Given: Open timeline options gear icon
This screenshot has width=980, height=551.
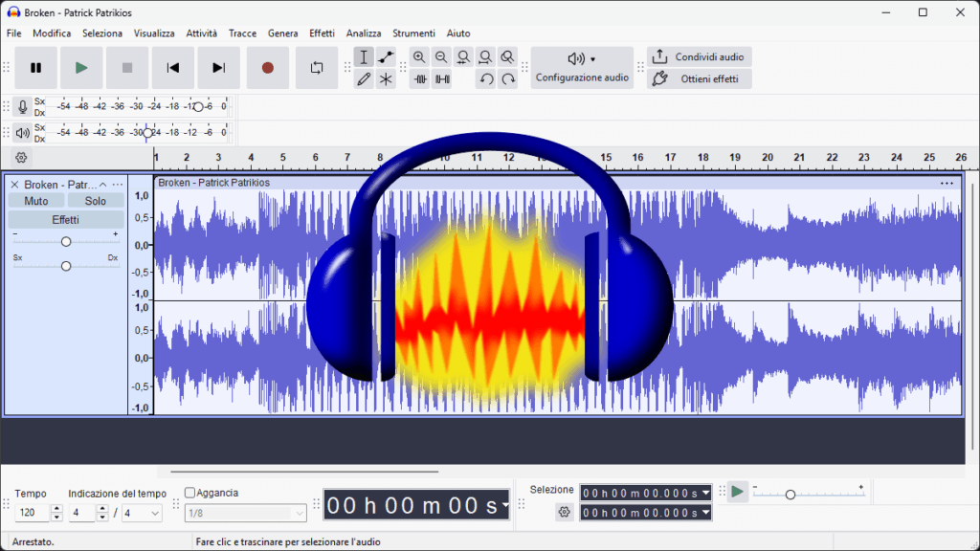Looking at the screenshot, I should point(21,158).
